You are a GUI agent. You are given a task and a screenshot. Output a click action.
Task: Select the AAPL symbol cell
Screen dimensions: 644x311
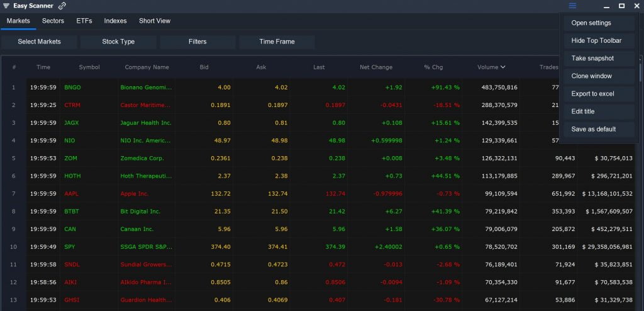pos(72,193)
